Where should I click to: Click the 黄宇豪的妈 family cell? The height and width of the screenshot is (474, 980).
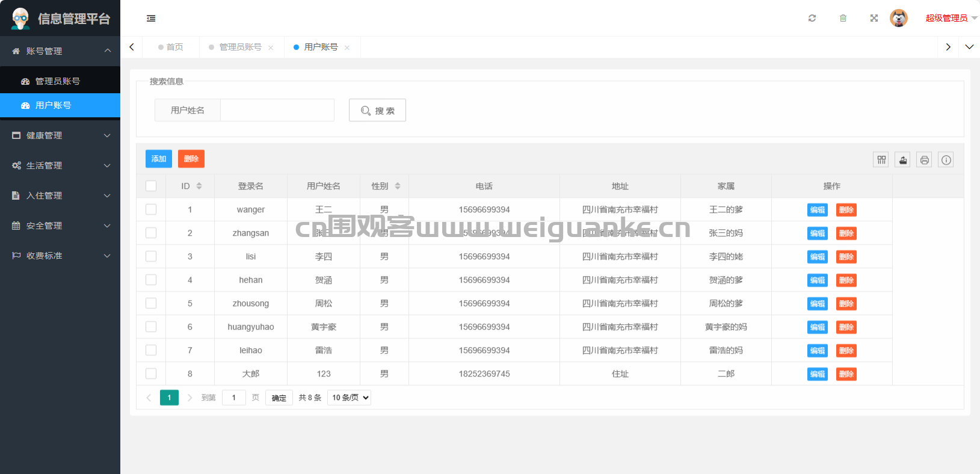726,327
